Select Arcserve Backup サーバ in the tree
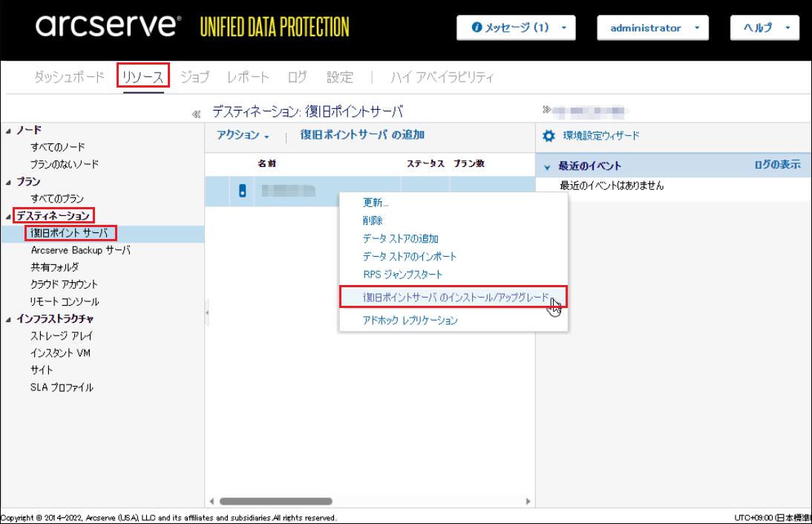812x524 pixels. coord(81,250)
